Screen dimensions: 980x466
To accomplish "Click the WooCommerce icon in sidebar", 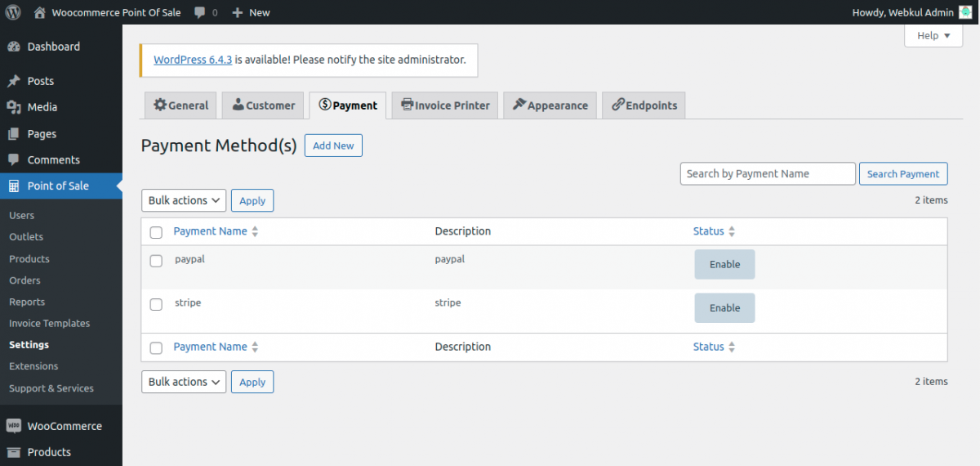I will pos(14,426).
